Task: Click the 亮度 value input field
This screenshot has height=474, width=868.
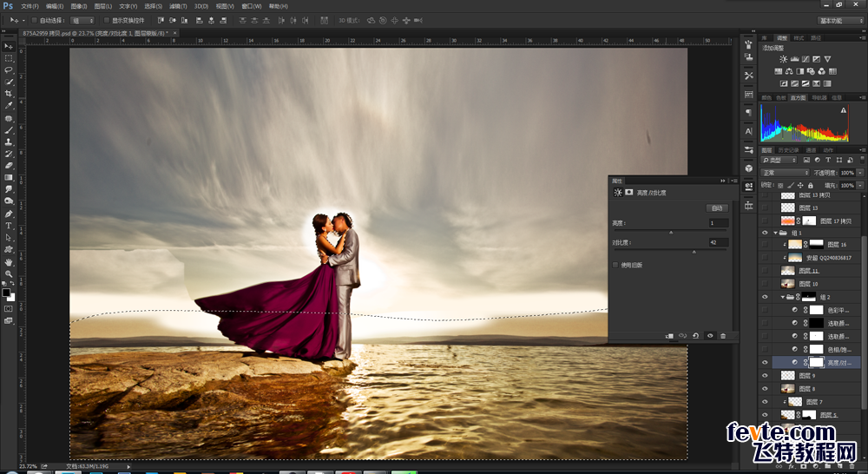Action: [719, 222]
